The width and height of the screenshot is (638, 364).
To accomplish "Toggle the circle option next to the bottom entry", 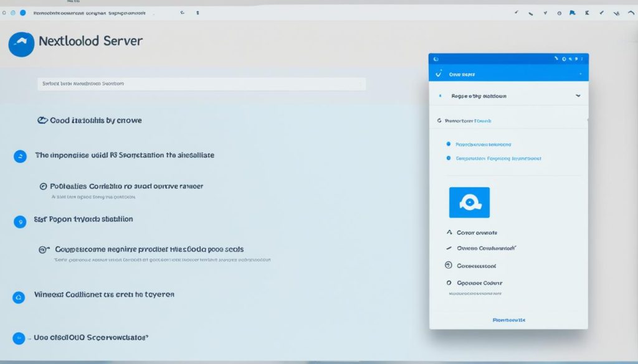I will [x=448, y=282].
